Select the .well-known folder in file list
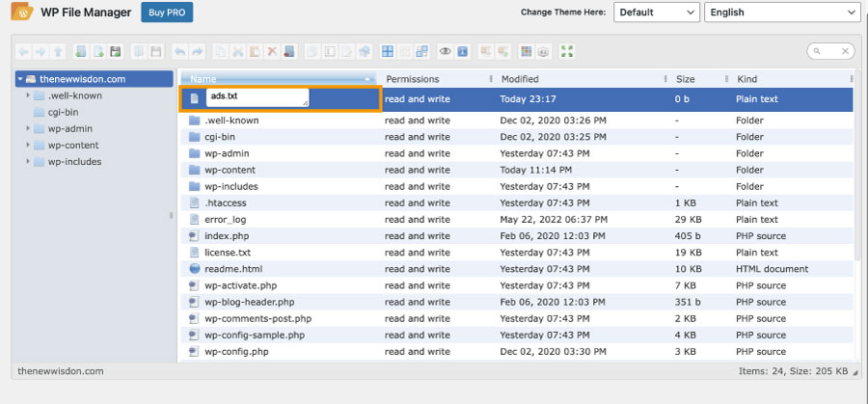Viewport: 868px width, 404px height. [516, 121]
